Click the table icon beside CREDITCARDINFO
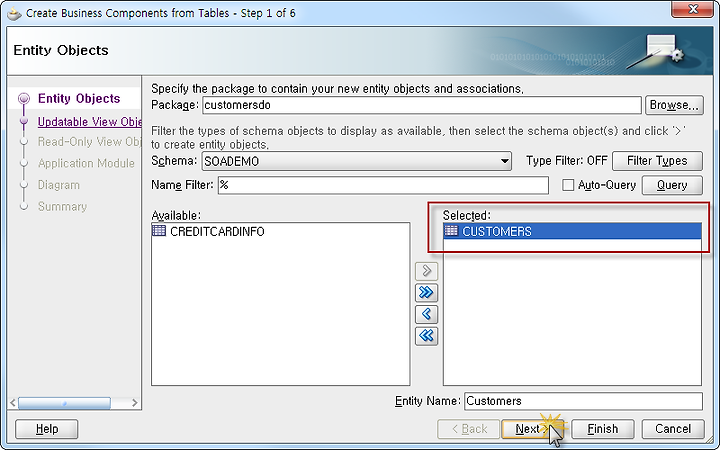 click(x=159, y=231)
